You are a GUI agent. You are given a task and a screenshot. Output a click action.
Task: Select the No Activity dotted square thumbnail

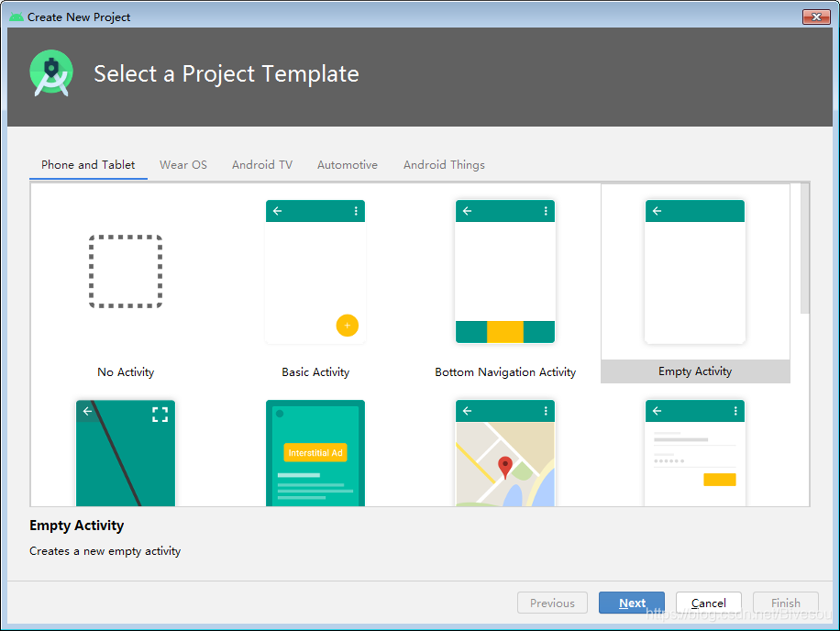pyautogui.click(x=126, y=271)
